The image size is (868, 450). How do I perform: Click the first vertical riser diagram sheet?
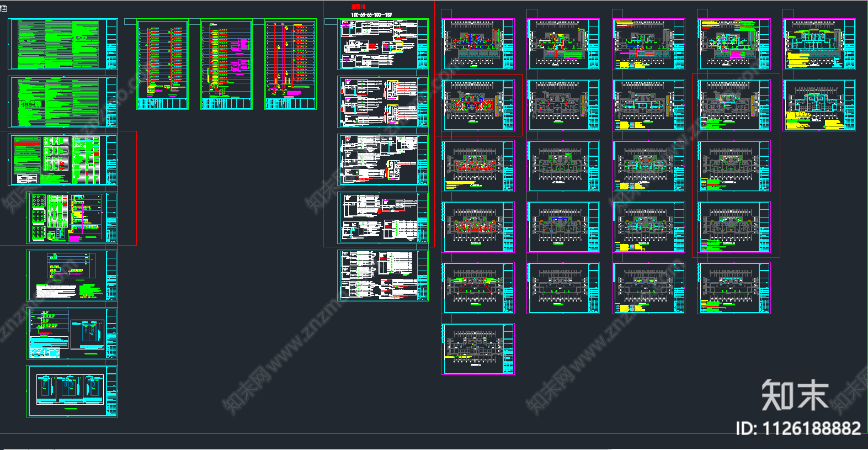(162, 65)
